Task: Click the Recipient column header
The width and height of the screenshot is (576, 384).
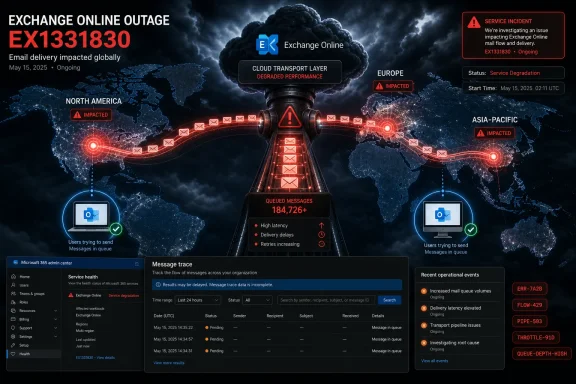Action: (275, 316)
